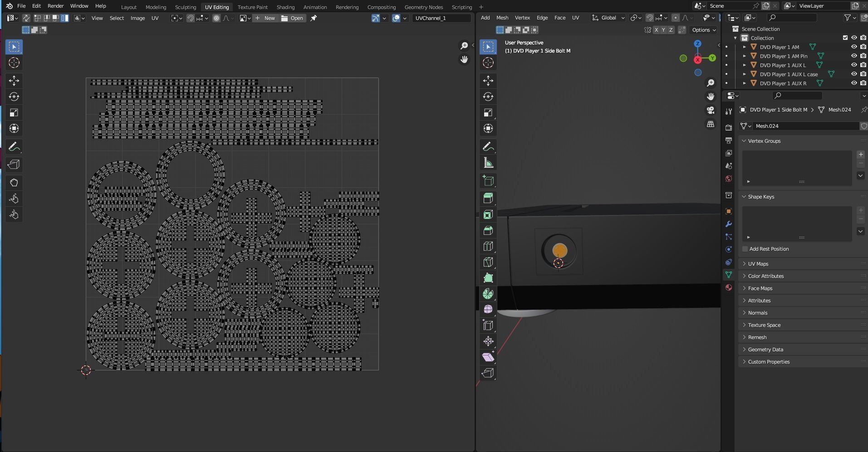Expand DVD Player 1 AM in outliner
Image resolution: width=868 pixels, height=452 pixels.
click(744, 47)
